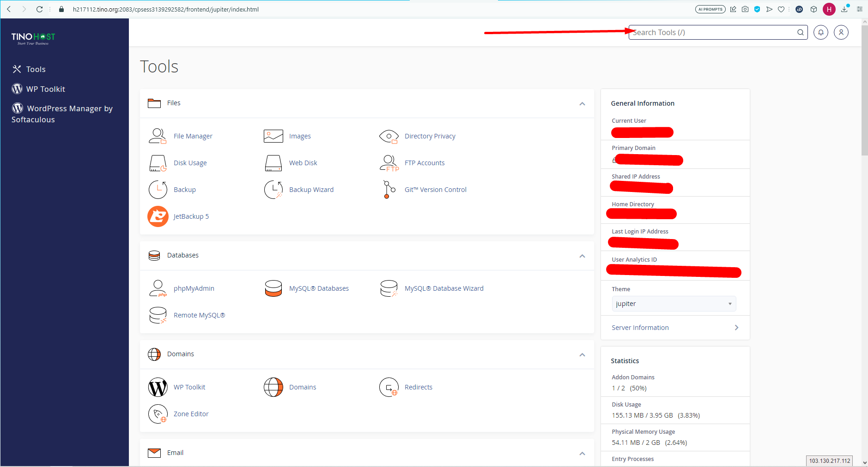Screen dimensions: 868x467
Task: Click the Backup Wizard link text
Action: [x=311, y=190]
